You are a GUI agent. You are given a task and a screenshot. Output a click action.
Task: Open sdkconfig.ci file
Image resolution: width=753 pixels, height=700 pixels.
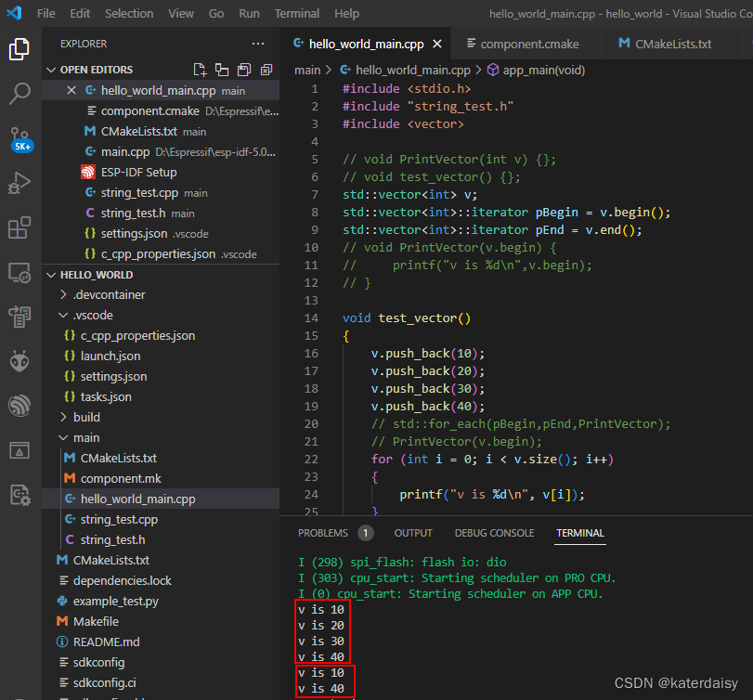click(161, 682)
